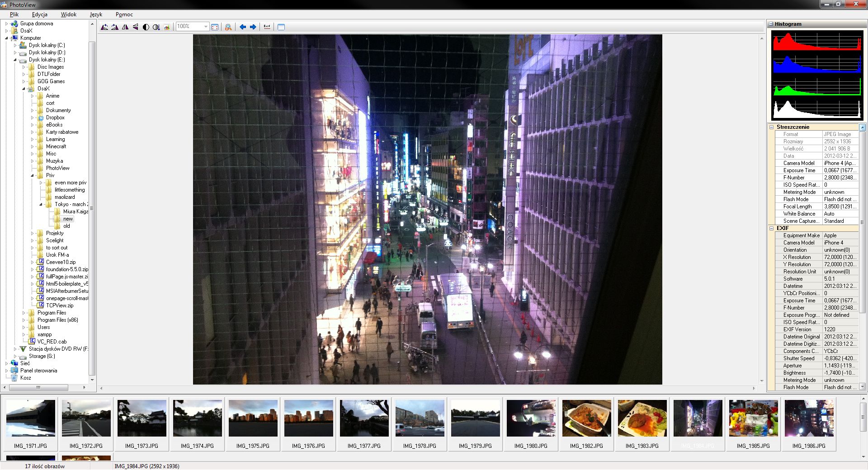This screenshot has width=868, height=470.
Task: Select the rotate left tool
Action: click(x=104, y=27)
